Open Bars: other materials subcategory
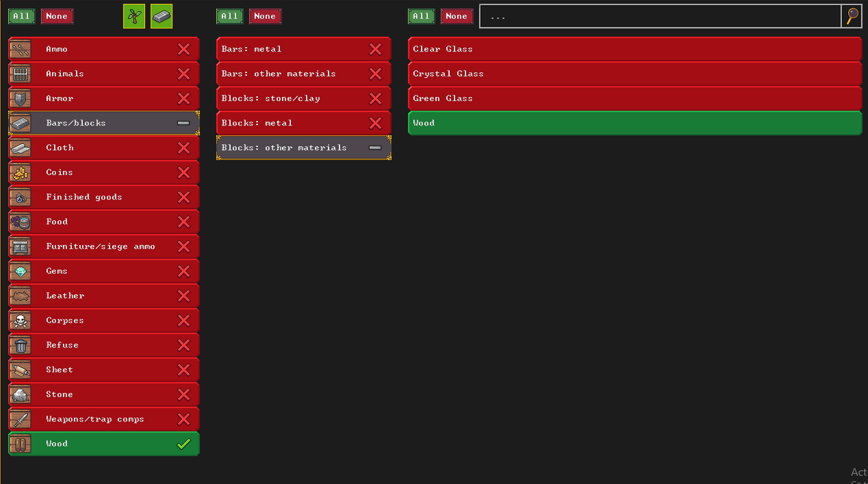 304,74
